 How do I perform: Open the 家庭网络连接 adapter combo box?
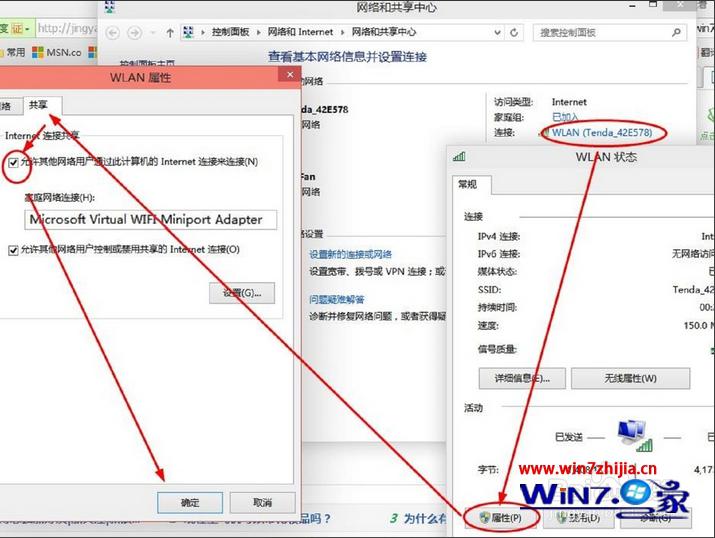(x=150, y=220)
